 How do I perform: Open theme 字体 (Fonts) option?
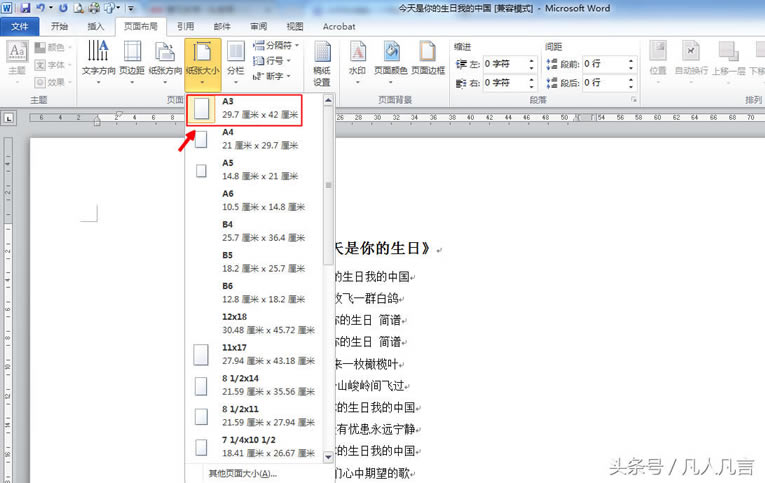(53, 65)
